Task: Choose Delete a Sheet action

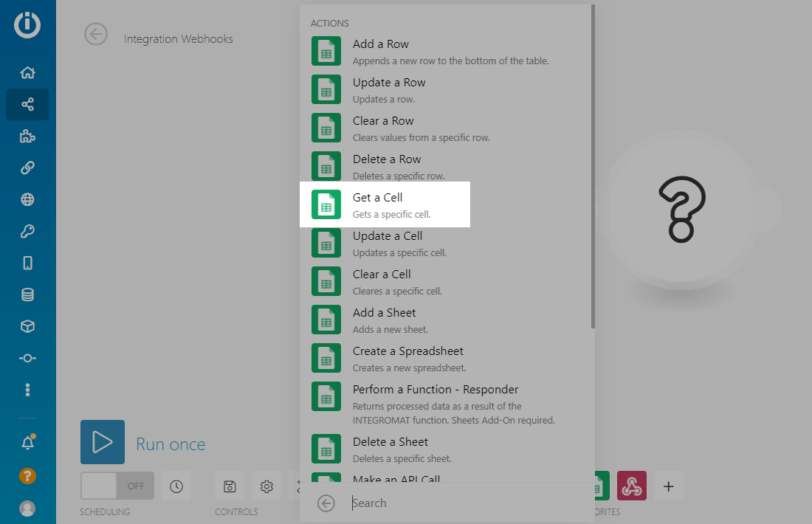Action: point(447,449)
